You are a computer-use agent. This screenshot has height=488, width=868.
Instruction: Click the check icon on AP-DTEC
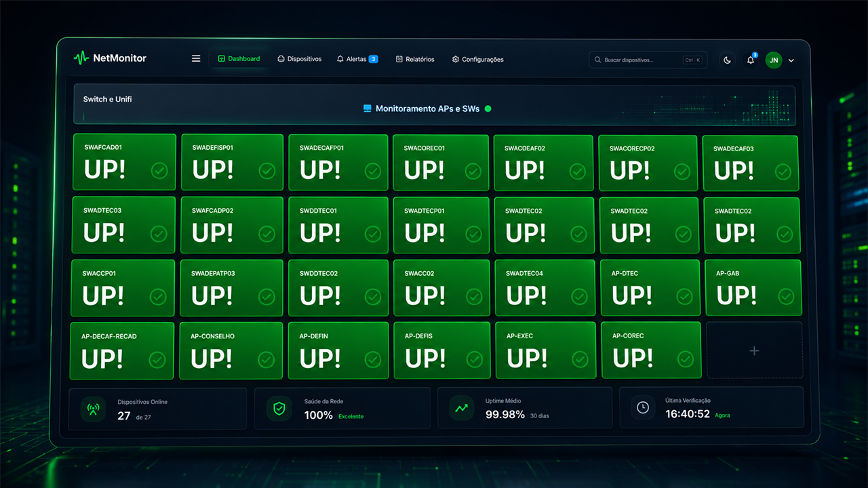point(684,297)
